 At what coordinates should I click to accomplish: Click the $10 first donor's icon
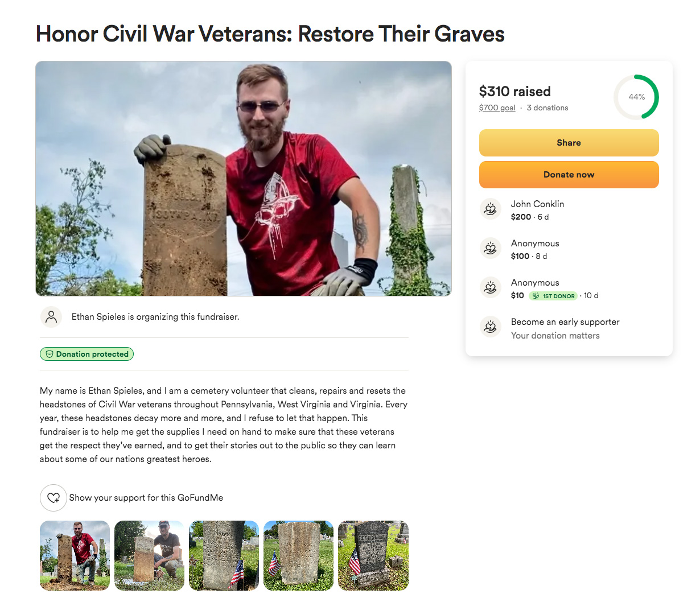pos(491,288)
